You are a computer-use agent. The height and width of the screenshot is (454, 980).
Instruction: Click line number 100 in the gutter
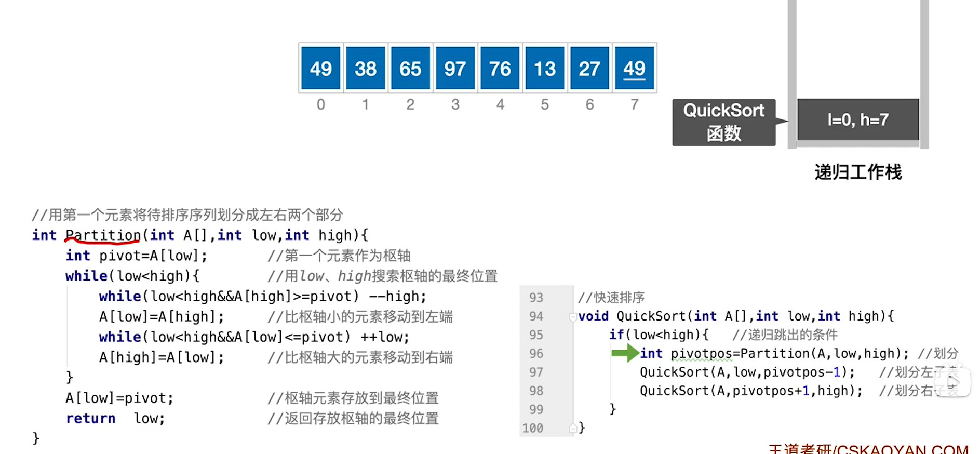coord(533,429)
